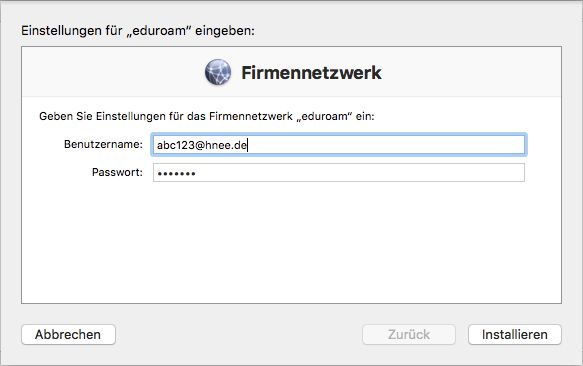Image resolution: width=583 pixels, height=366 pixels.
Task: Click the Firmennetzwerk heading text
Action: point(311,73)
